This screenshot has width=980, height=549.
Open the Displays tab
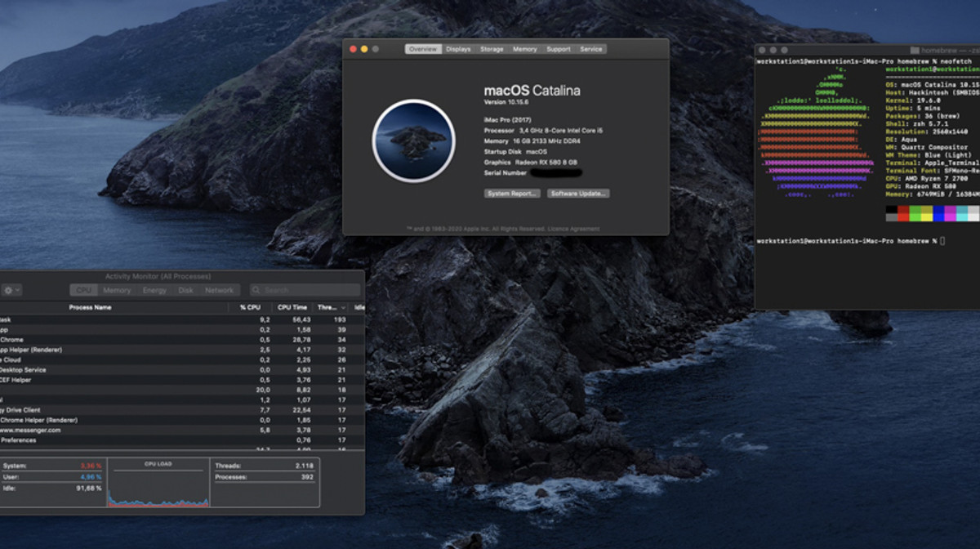click(458, 49)
